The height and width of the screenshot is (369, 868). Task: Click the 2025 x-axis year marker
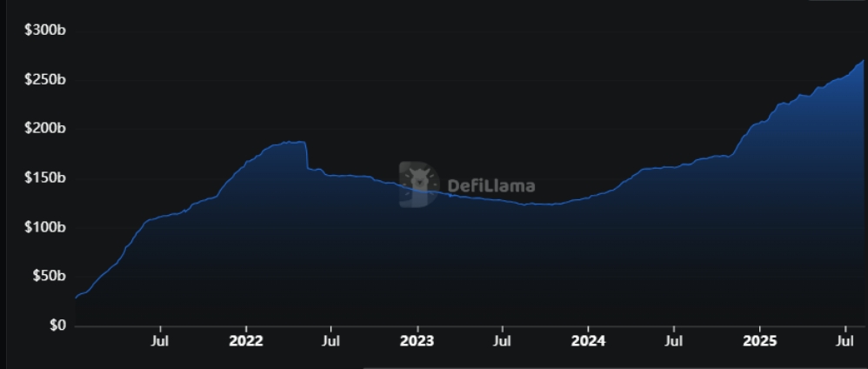point(759,341)
